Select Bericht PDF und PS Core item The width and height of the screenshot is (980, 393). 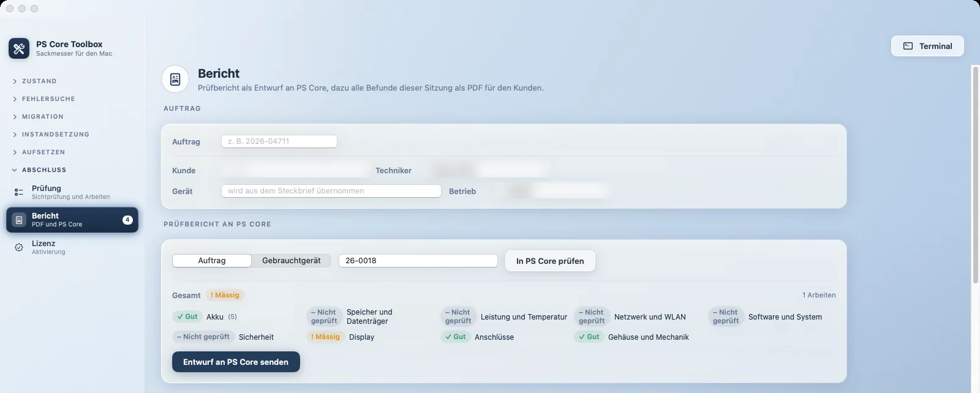coord(72,220)
